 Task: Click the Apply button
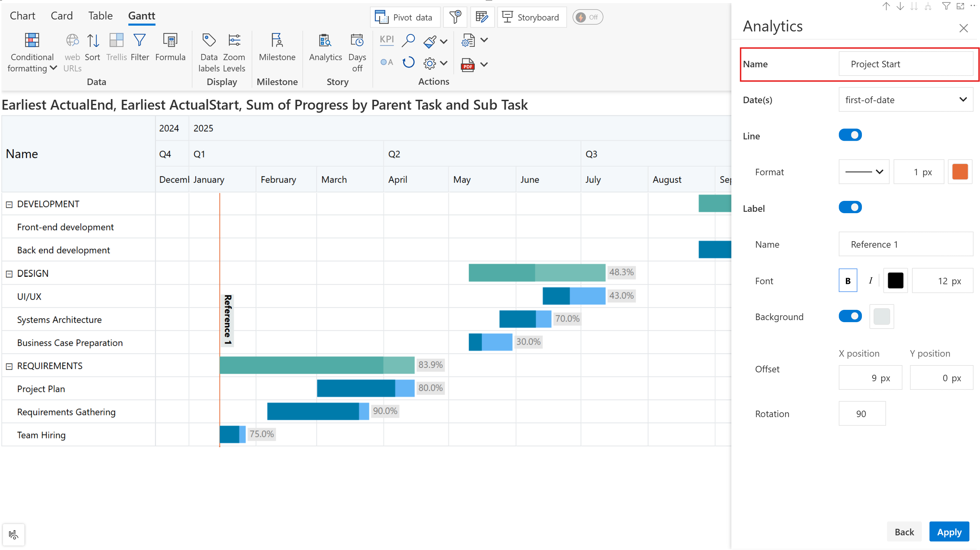click(x=949, y=532)
